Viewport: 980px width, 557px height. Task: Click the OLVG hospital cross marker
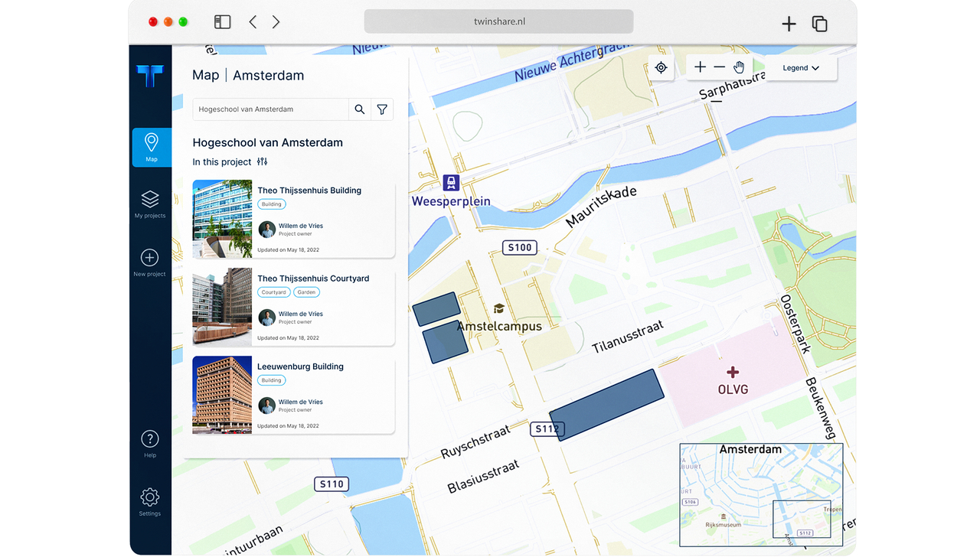tap(733, 373)
